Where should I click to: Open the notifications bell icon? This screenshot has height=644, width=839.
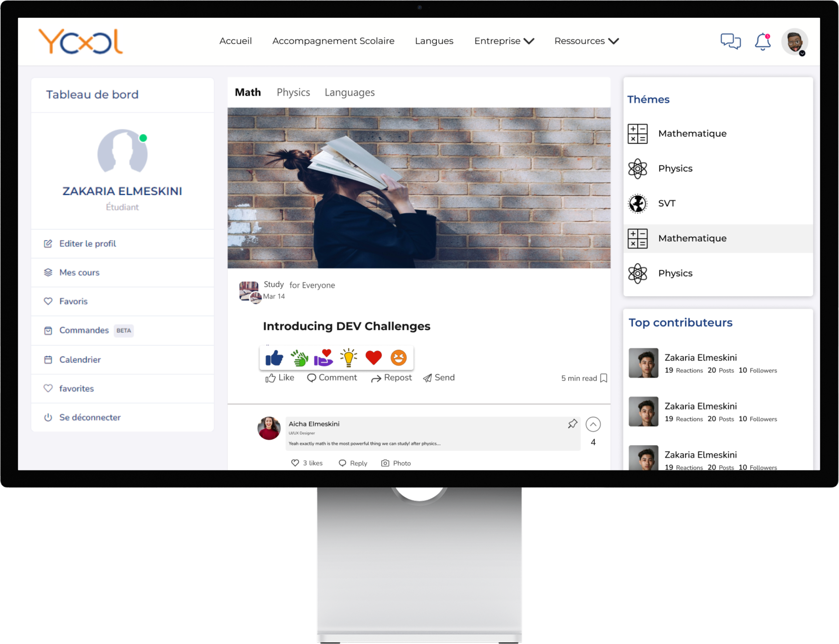(763, 41)
